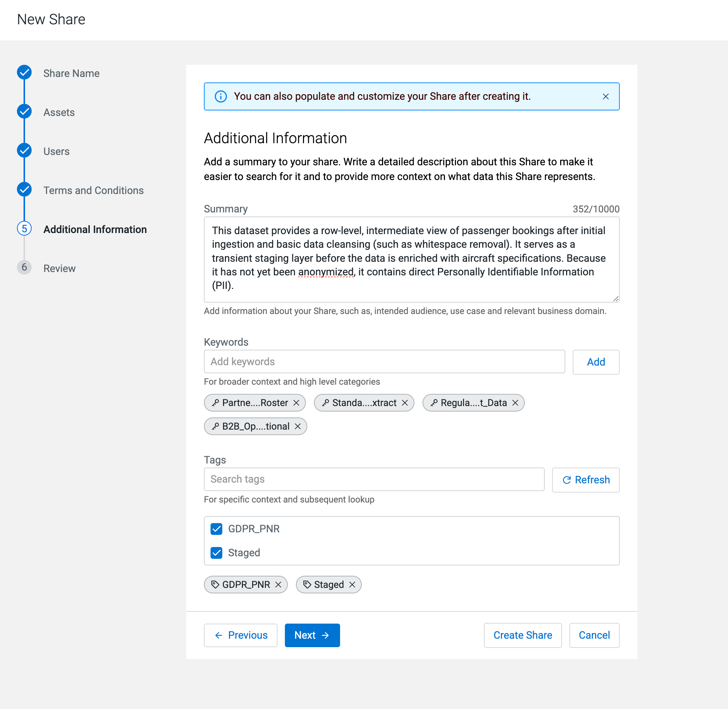This screenshot has width=728, height=709.
Task: Click the info circle icon in banner
Action: click(221, 96)
